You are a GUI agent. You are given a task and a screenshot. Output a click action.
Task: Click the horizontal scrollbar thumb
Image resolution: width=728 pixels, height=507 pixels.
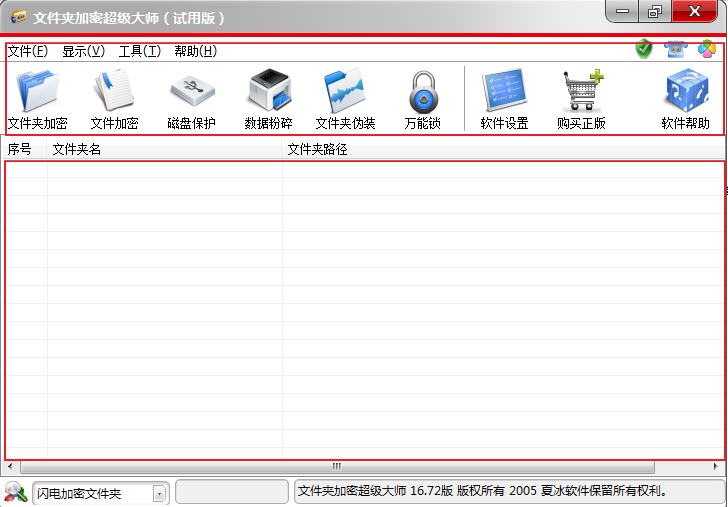pyautogui.click(x=338, y=466)
